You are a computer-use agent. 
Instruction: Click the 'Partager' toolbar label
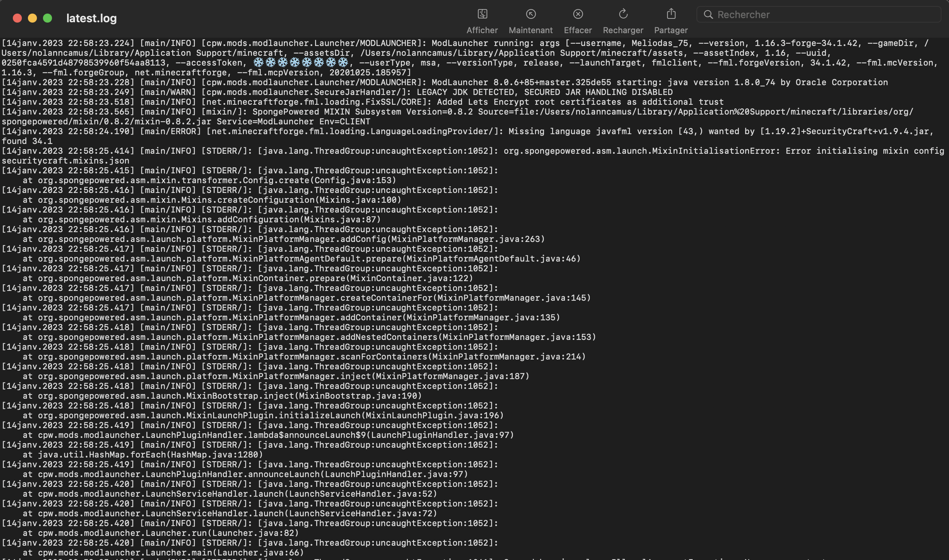tap(671, 30)
